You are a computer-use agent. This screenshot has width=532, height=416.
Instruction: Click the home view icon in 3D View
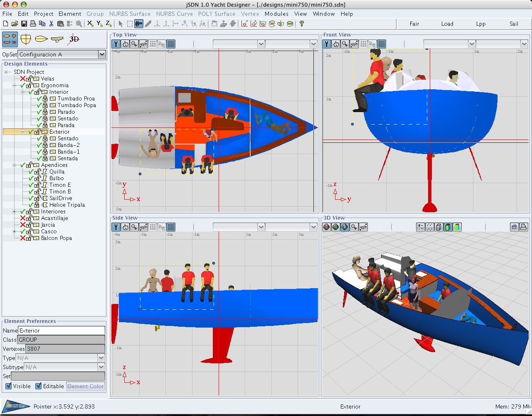[x=514, y=227]
